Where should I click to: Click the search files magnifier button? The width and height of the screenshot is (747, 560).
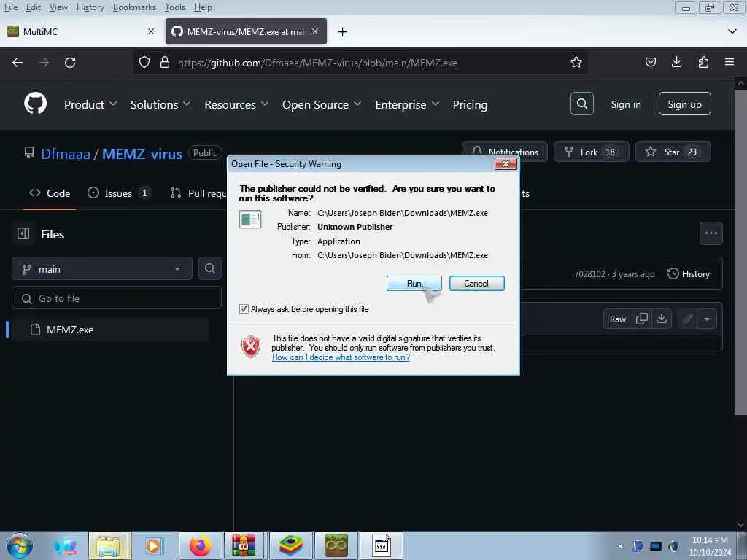coord(209,268)
